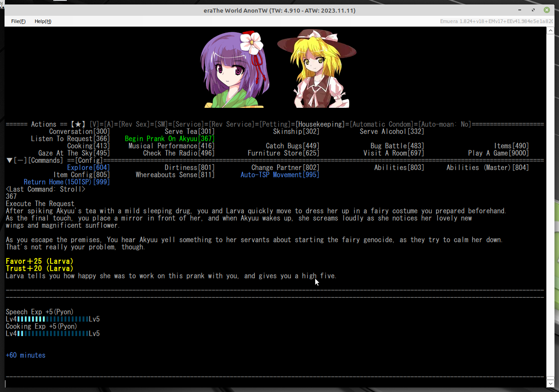Screen dimensions: 559x392
Task: Click the star favorites filter
Action: [78, 125]
